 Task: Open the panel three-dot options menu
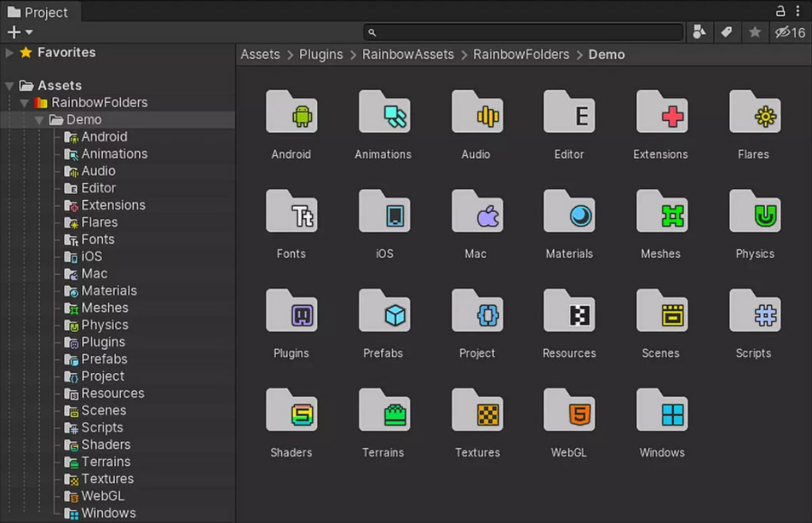point(798,11)
